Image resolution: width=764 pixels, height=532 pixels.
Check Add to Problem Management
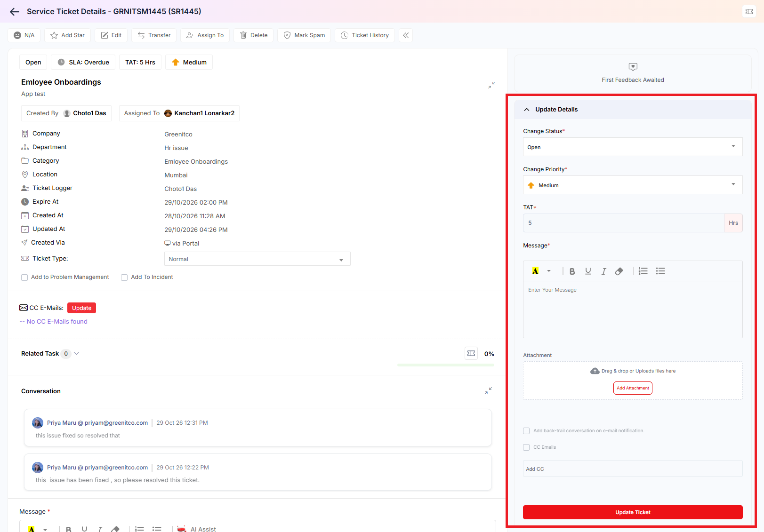pos(24,278)
